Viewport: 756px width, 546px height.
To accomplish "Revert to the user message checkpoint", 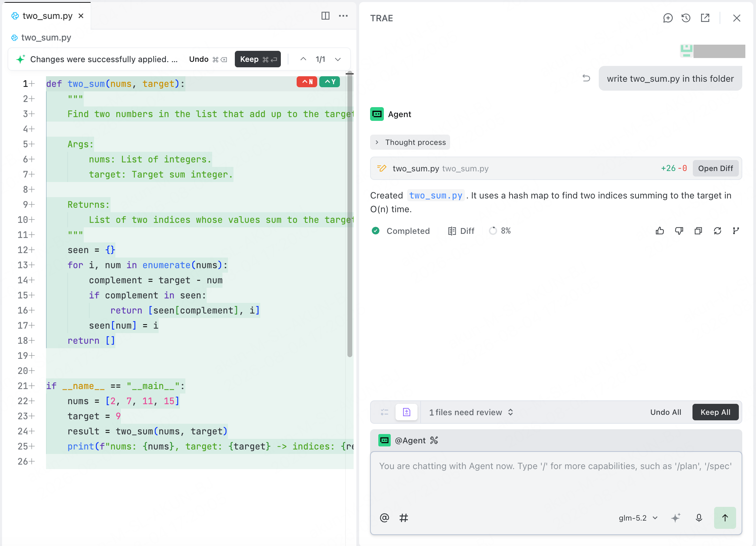I will point(586,78).
